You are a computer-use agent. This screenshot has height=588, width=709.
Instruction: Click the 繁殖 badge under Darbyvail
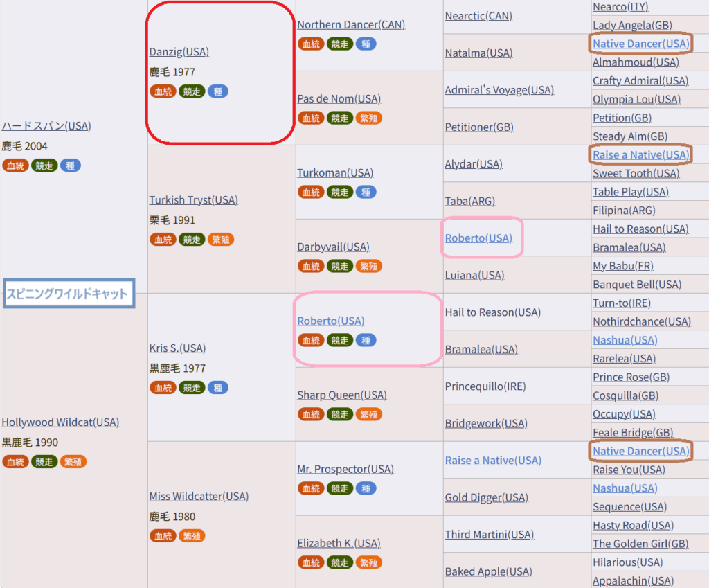coord(369,266)
